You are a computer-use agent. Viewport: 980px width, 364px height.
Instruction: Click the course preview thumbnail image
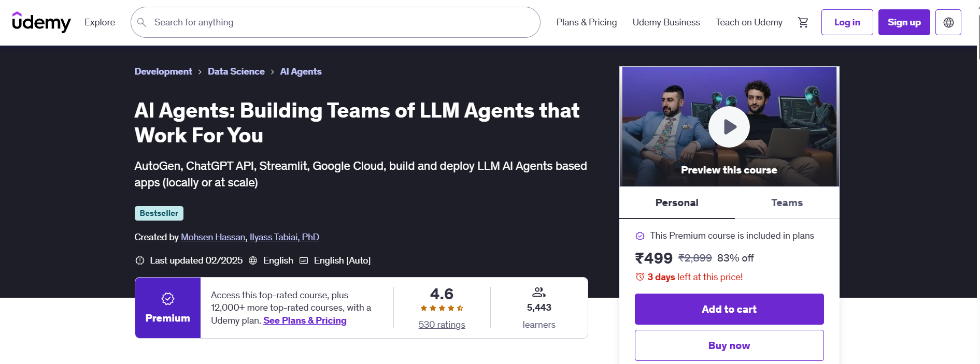coord(729,127)
